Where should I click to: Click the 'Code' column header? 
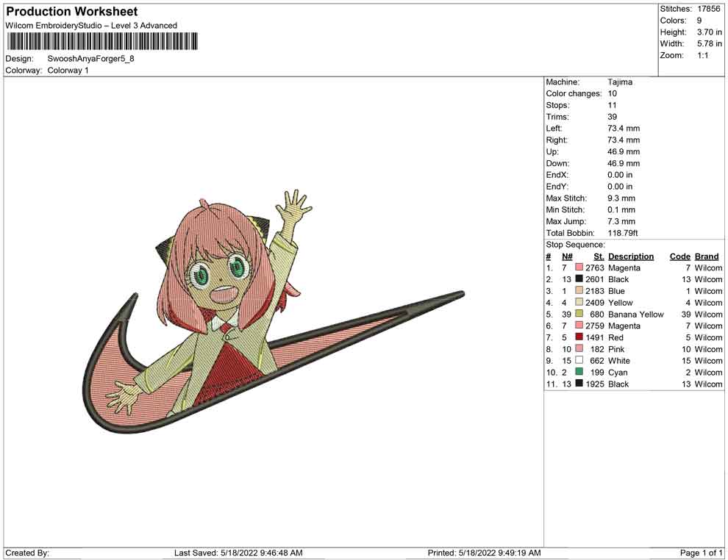click(x=680, y=256)
